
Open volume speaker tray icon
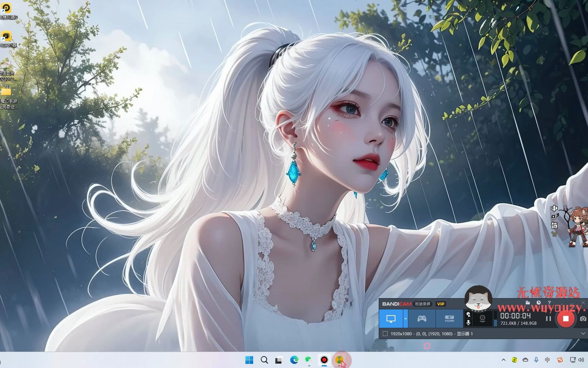[581, 360]
